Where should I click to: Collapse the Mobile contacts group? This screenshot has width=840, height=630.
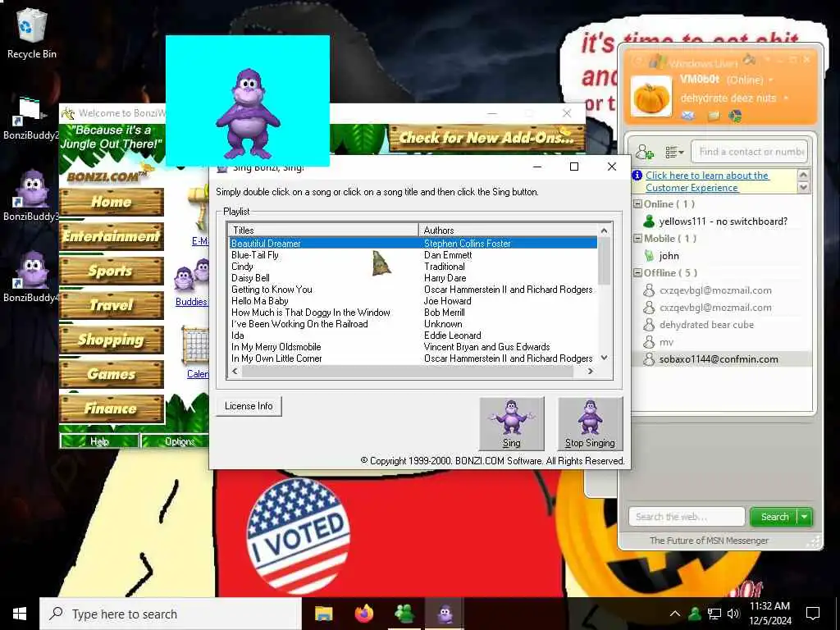point(637,239)
